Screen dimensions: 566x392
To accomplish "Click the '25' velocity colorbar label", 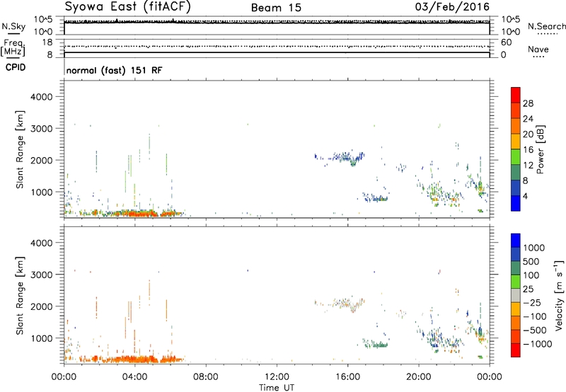I will [x=528, y=289].
